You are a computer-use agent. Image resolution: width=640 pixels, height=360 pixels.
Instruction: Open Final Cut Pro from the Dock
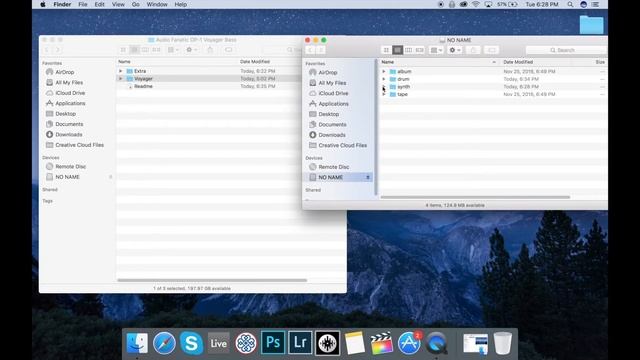381,343
